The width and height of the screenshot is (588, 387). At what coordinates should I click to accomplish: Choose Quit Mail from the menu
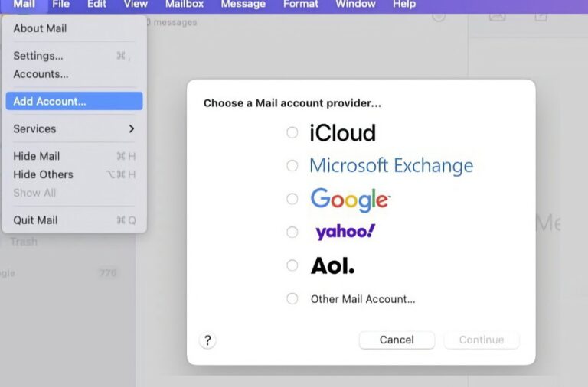tap(74, 220)
